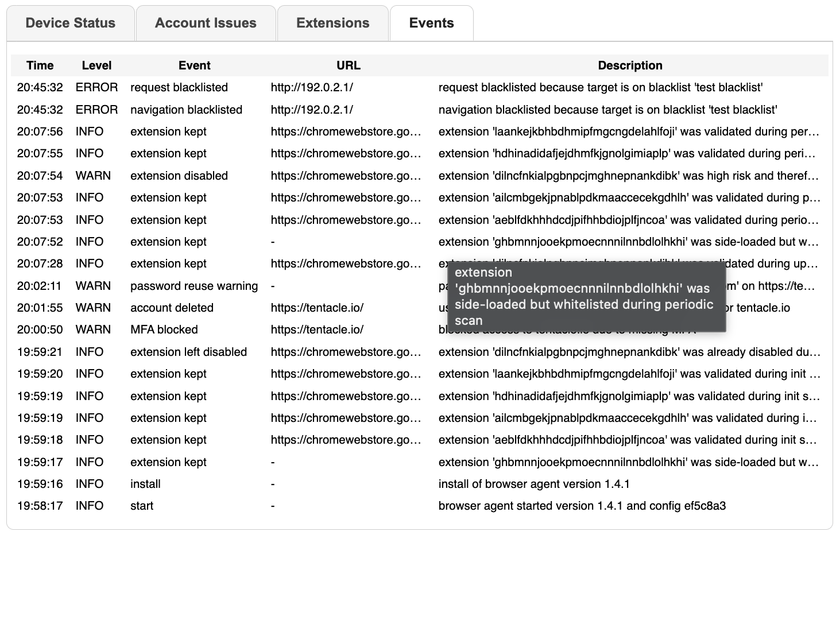Open the Account Issues tab
Image resolution: width=836 pixels, height=644 pixels.
click(205, 23)
